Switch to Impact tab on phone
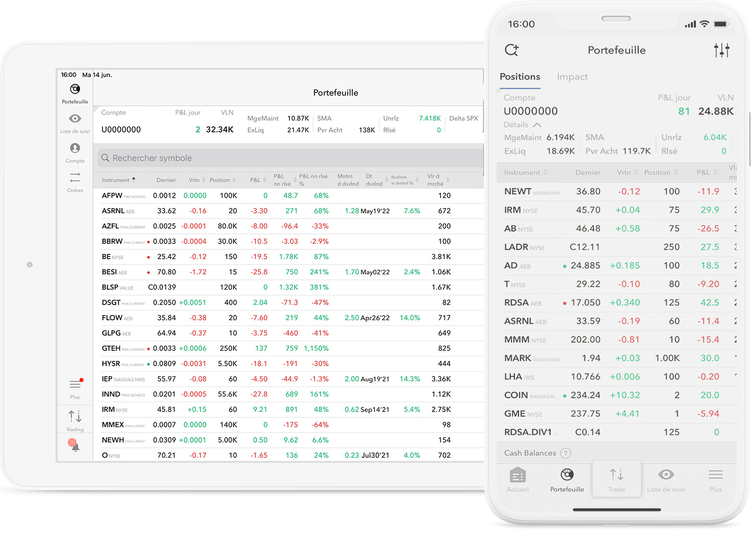 coord(572,77)
